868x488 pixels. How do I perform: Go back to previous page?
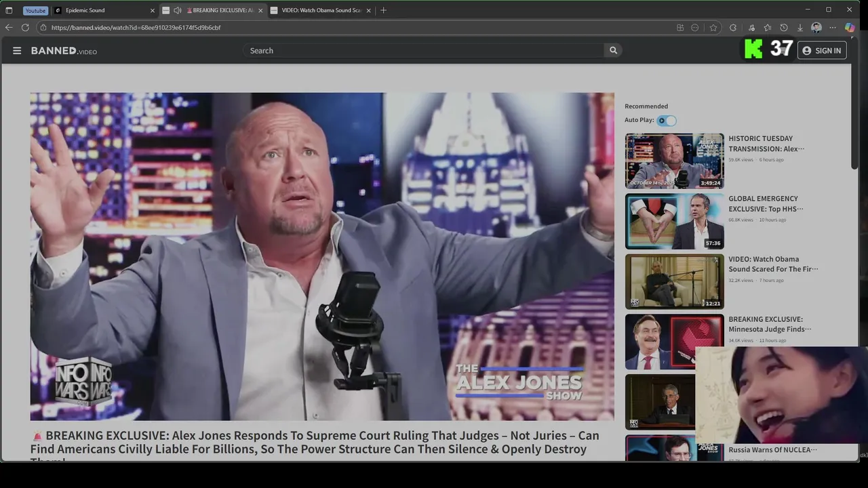(x=9, y=27)
